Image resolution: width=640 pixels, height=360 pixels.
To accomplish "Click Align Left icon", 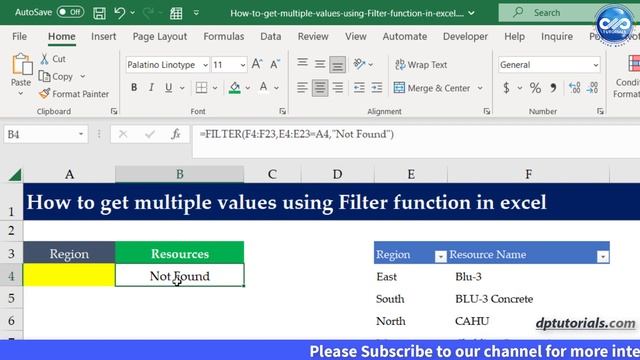I will point(302,87).
